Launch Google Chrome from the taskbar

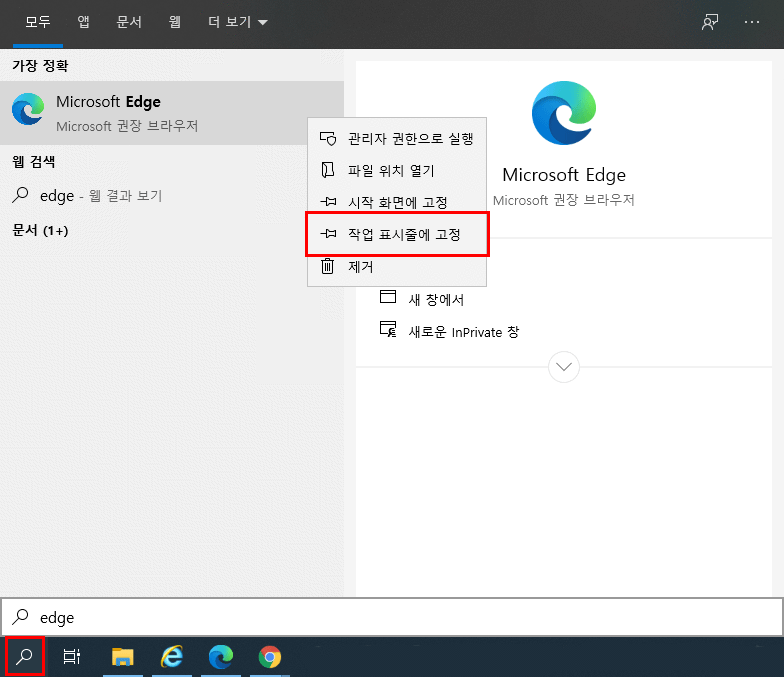point(270,656)
